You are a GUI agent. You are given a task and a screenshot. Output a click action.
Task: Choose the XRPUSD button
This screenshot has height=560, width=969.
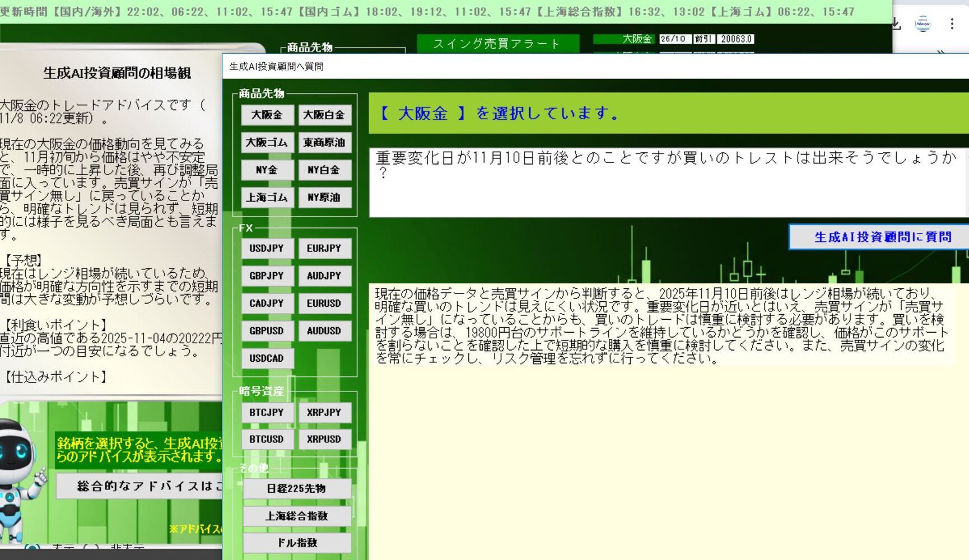tap(324, 439)
